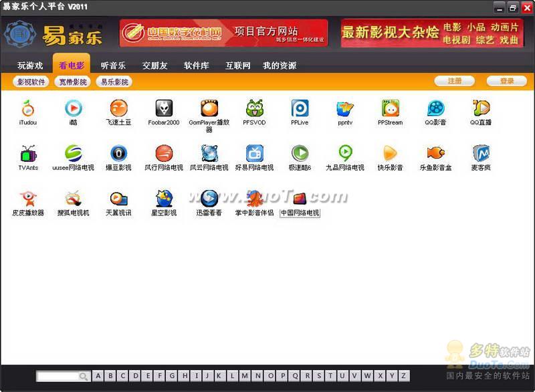Screen dimensions: 535x392
Task: Open uusee网络电视 icon
Action: click(74, 154)
